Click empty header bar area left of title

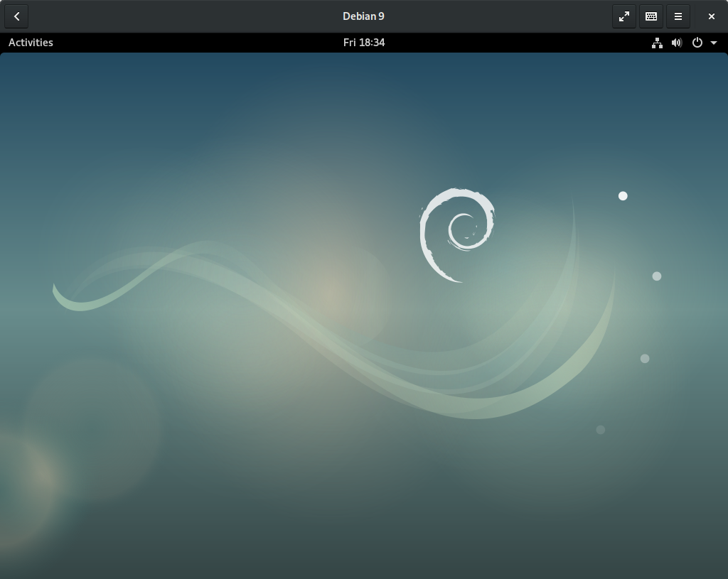pyautogui.click(x=178, y=16)
